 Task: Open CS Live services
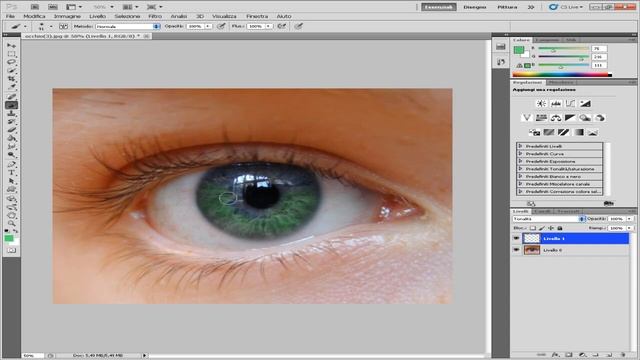567,7
